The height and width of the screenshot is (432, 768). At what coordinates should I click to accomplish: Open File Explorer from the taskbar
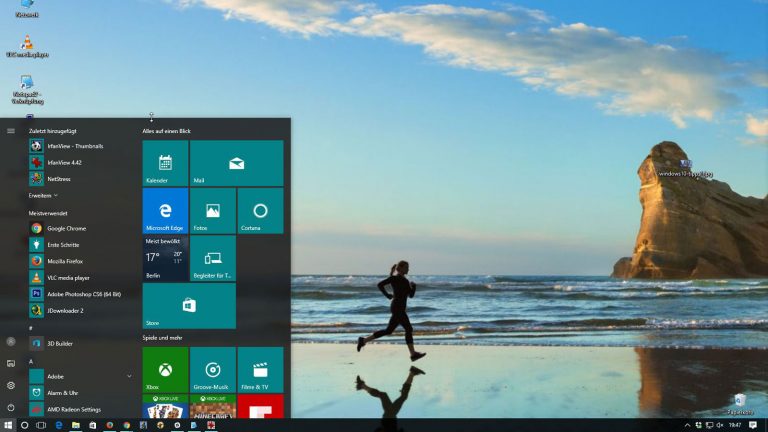click(75, 425)
